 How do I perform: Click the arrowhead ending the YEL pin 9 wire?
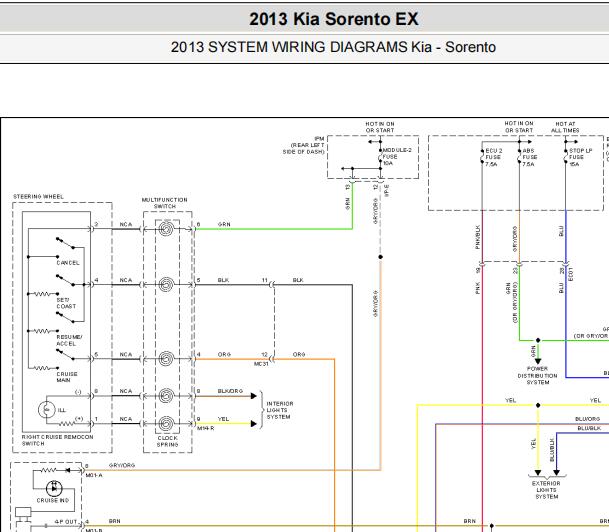[254, 424]
